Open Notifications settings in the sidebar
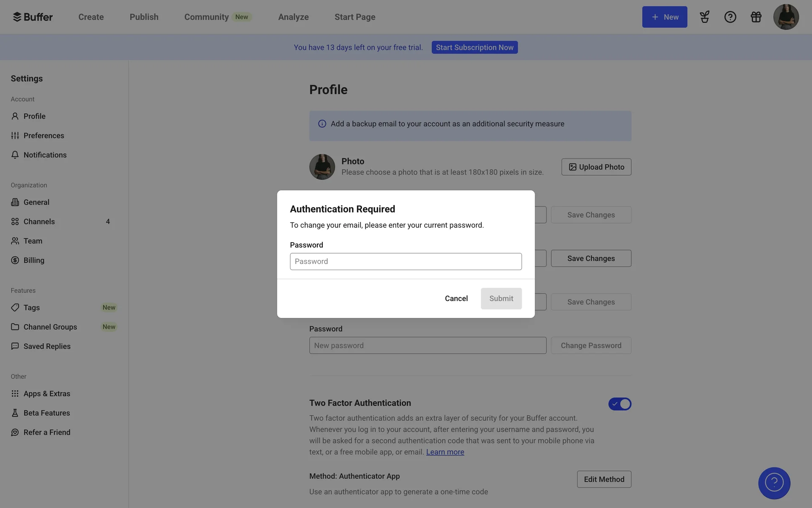The height and width of the screenshot is (508, 812). coord(45,155)
